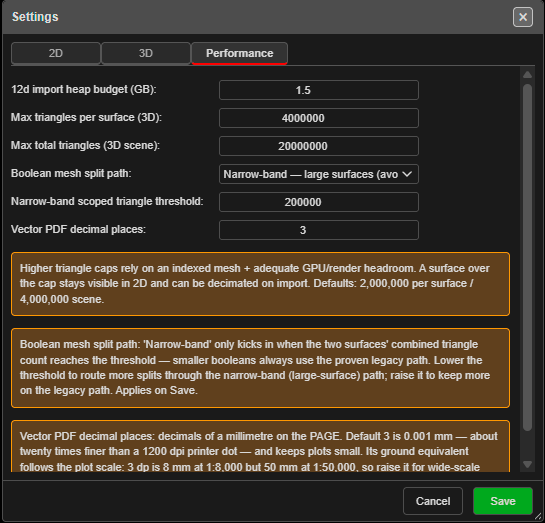Click the 'Boolean mesh split path:' label
The width and height of the screenshot is (545, 523).
(71, 173)
